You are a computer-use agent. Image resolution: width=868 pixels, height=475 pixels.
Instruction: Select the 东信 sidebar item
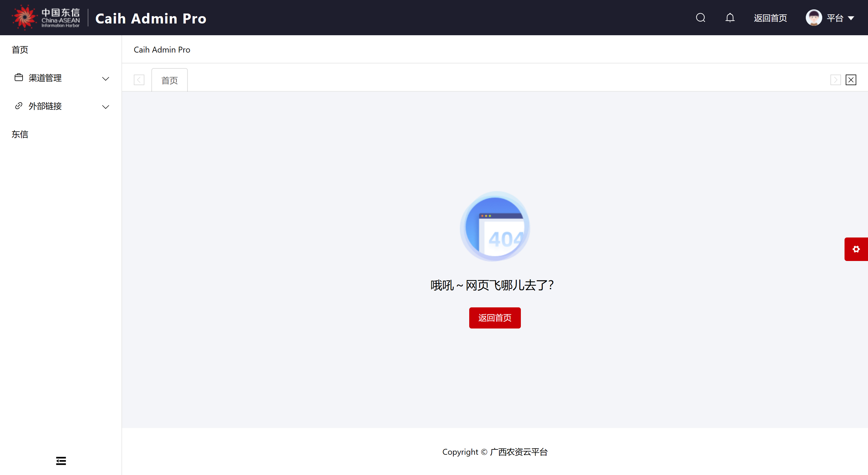[20, 134]
